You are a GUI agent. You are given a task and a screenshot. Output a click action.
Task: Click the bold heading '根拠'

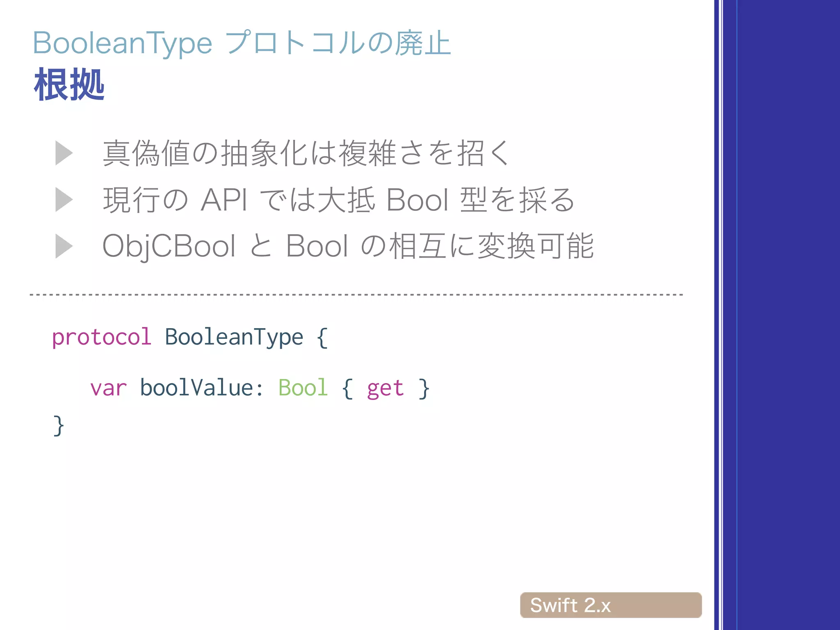69,85
